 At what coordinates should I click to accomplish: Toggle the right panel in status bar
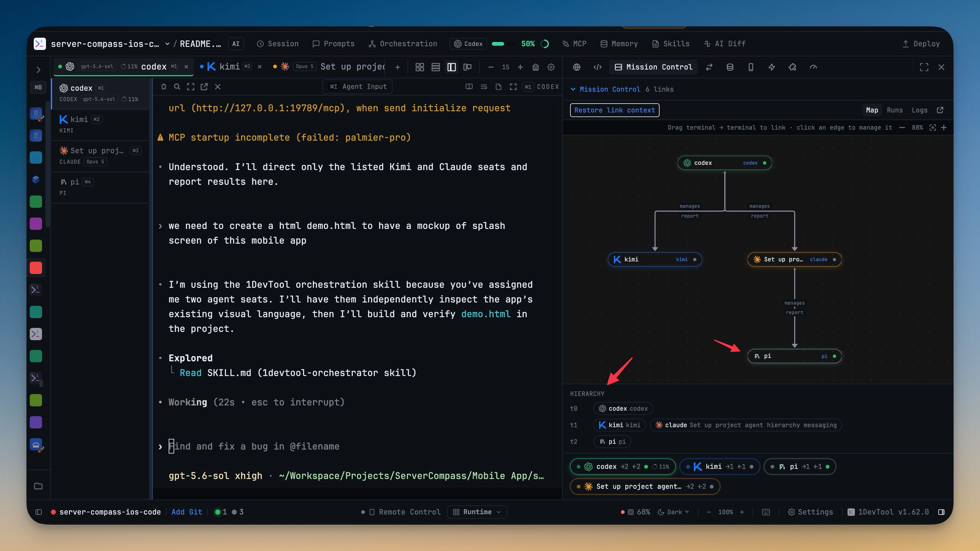[941, 512]
